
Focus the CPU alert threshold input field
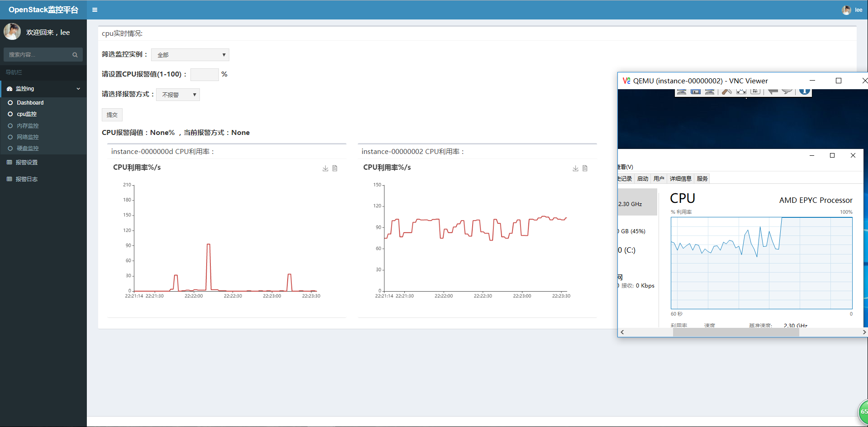204,74
